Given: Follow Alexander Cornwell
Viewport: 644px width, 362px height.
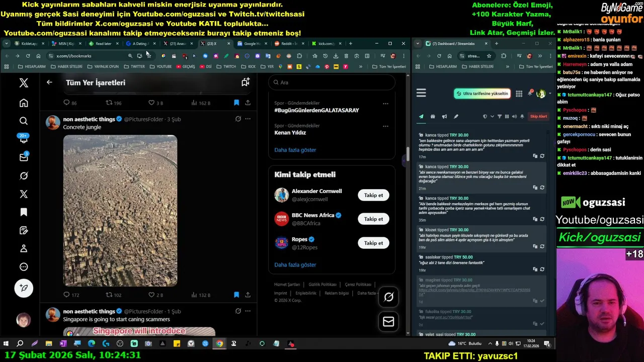Looking at the screenshot, I should [373, 195].
